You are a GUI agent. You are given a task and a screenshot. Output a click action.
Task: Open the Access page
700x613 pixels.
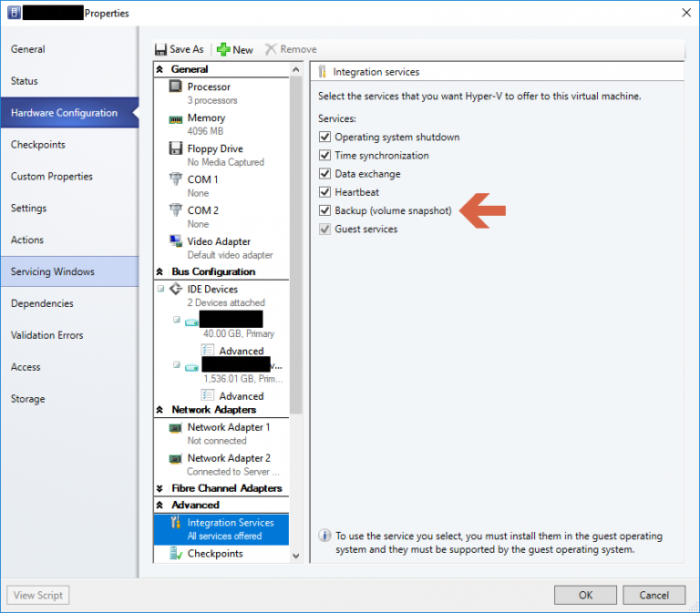69,367
